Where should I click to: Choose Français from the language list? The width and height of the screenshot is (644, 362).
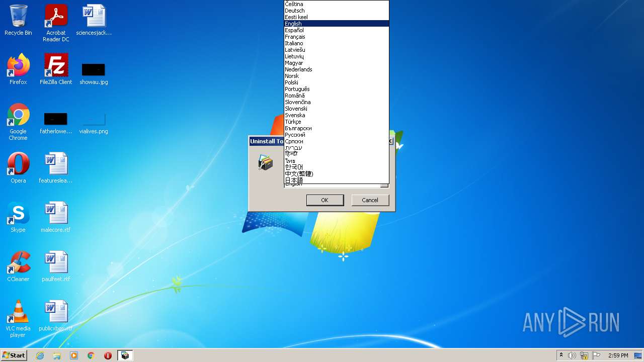337,37
